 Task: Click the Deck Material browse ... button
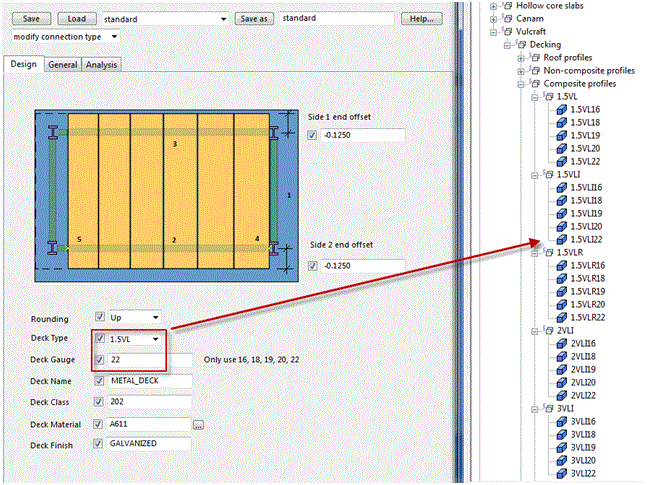[198, 423]
